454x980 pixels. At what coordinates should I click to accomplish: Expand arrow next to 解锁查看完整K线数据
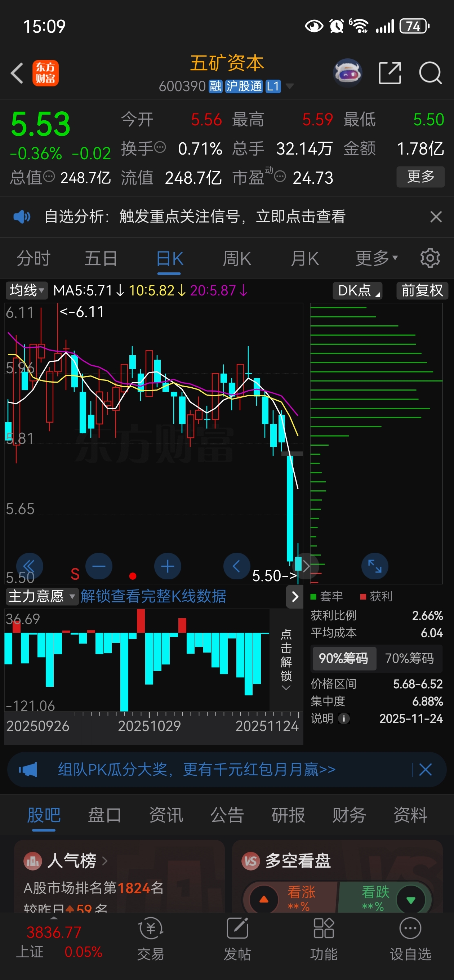[294, 596]
